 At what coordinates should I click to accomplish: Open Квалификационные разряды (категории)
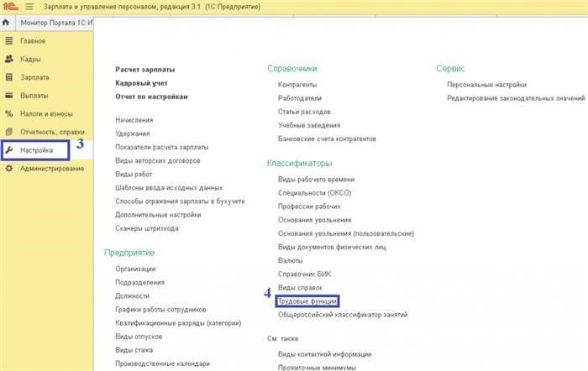pos(178,322)
